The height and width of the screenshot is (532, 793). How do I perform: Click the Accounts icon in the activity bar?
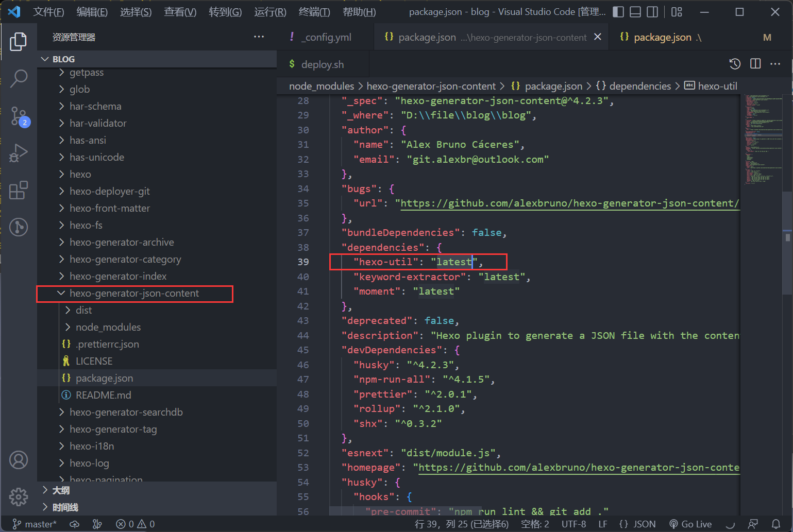[x=19, y=460]
